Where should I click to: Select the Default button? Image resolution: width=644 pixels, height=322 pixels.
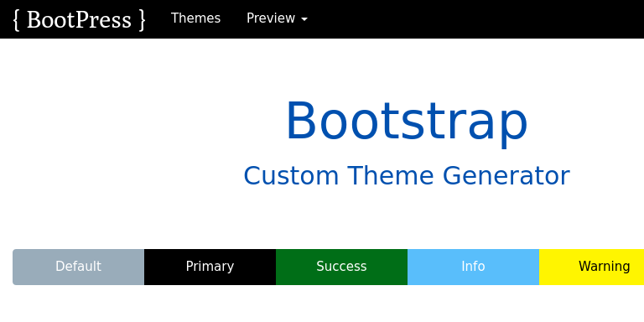click(79, 267)
